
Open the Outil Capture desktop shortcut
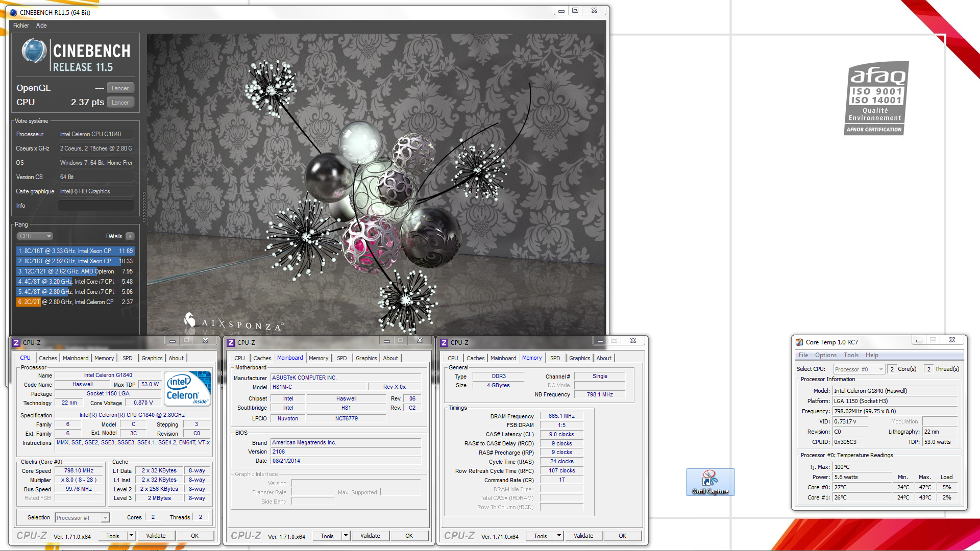710,482
